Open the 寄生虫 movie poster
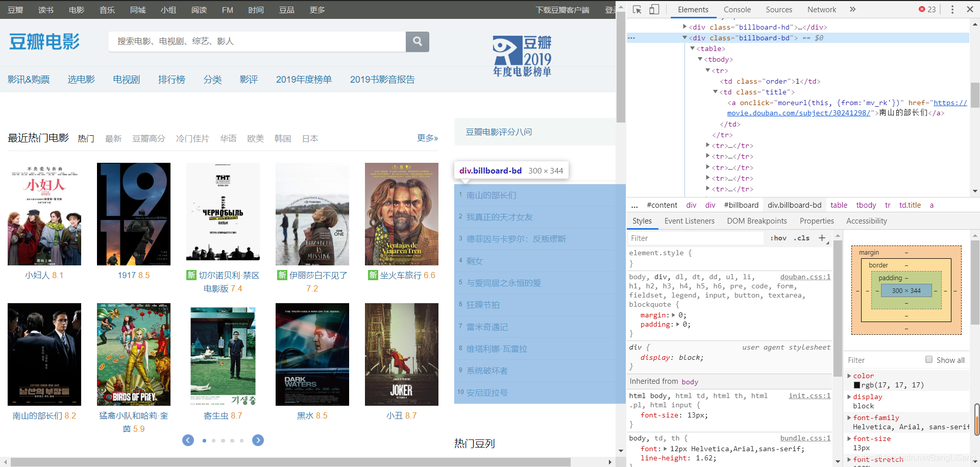This screenshot has height=467, width=980. coord(223,354)
